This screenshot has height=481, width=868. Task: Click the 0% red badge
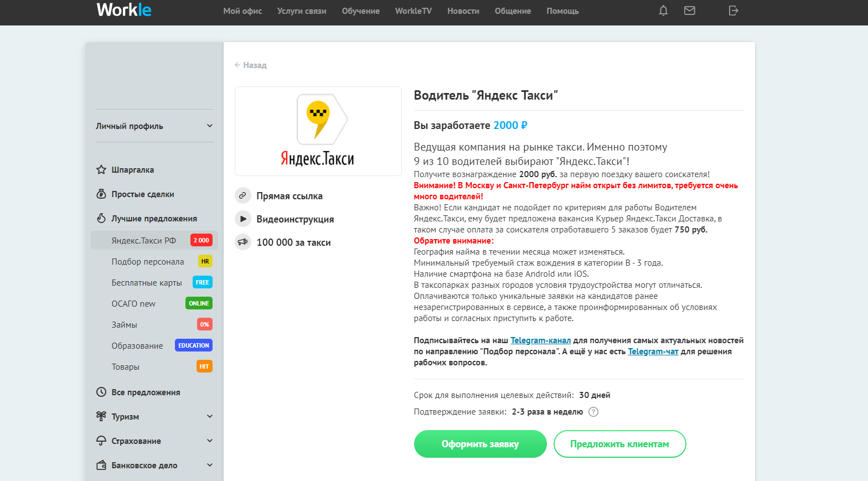[205, 324]
